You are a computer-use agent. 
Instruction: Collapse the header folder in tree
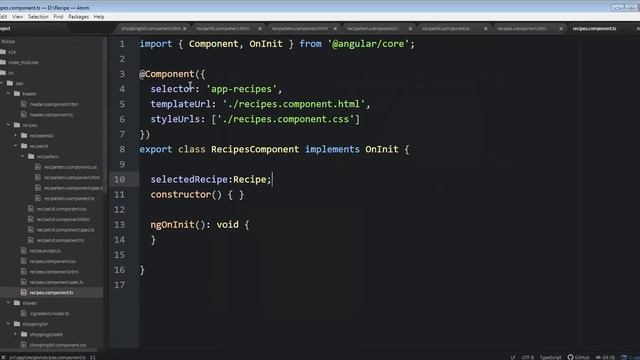[x=9, y=93]
